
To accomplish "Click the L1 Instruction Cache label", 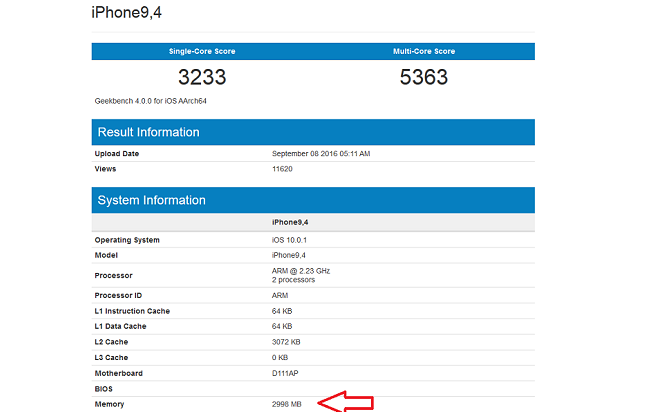I will click(132, 311).
